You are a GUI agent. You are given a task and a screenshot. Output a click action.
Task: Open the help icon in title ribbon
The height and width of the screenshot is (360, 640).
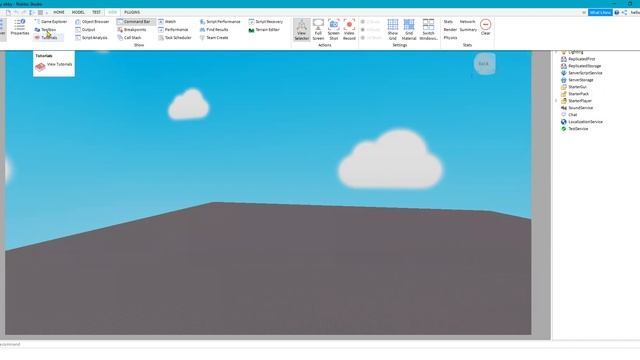click(617, 13)
